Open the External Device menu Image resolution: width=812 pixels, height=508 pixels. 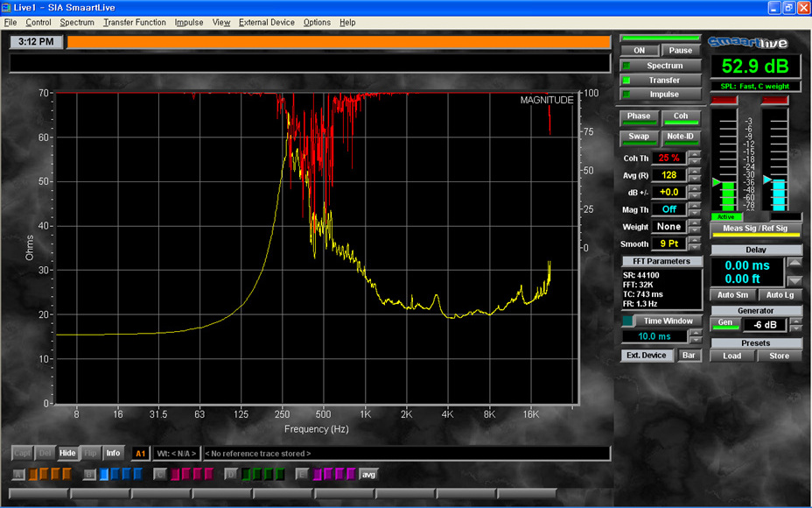tap(266, 22)
